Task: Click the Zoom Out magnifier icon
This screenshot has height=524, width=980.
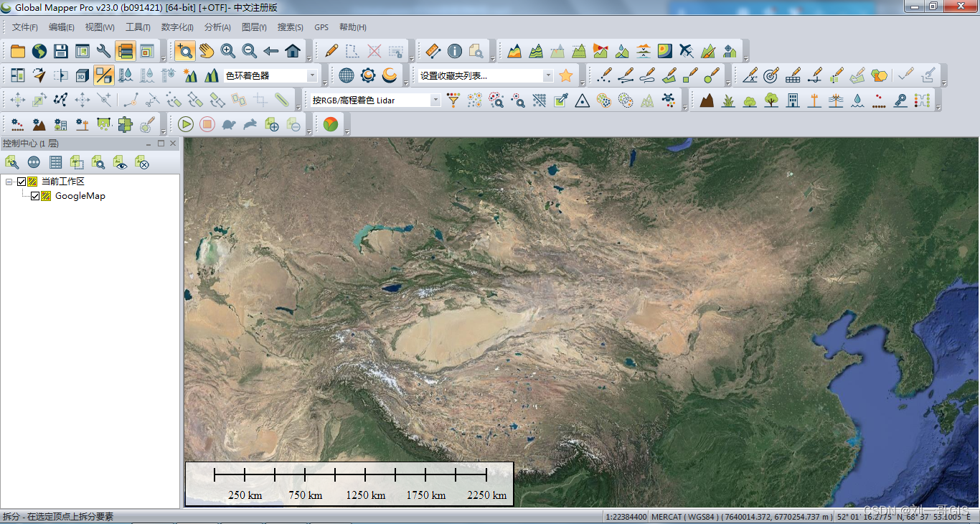Action: click(x=250, y=51)
